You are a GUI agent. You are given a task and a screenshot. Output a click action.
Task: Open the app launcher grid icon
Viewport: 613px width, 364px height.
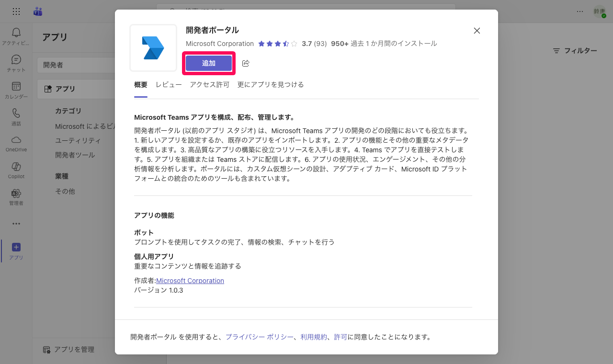(16, 11)
